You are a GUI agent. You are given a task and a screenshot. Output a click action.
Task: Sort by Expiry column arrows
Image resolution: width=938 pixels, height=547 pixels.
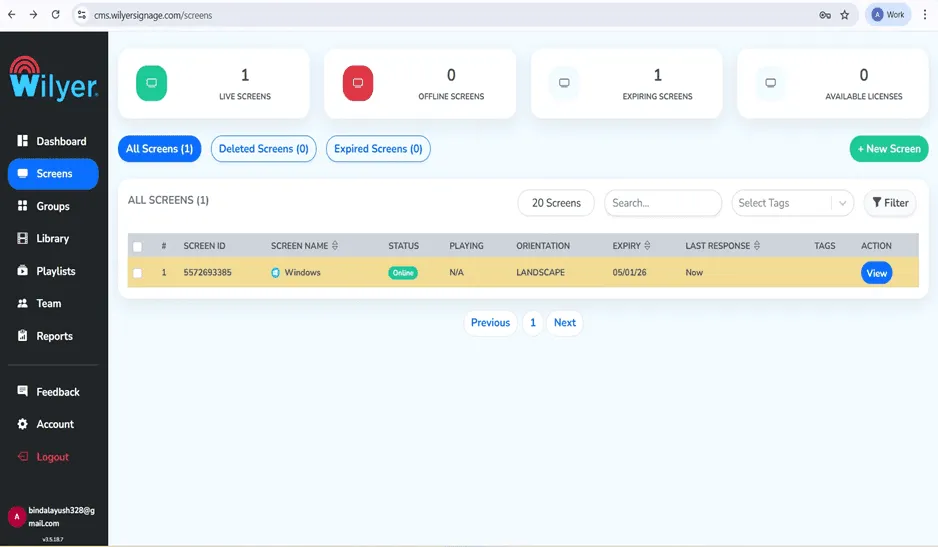coord(647,245)
